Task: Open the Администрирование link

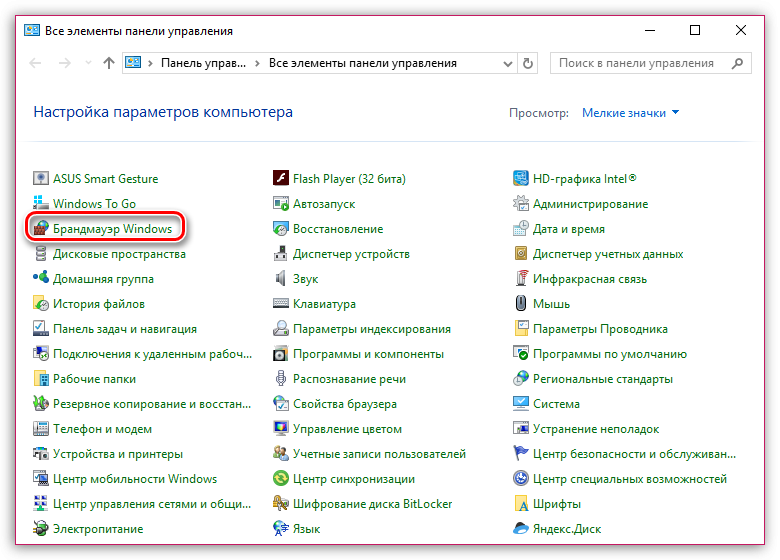Action: 590,204
